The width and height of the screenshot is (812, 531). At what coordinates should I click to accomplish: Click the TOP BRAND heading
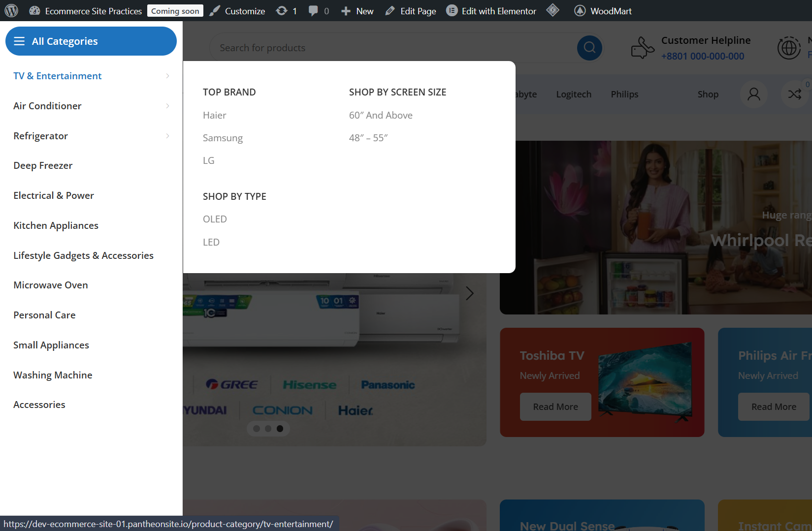tap(229, 92)
